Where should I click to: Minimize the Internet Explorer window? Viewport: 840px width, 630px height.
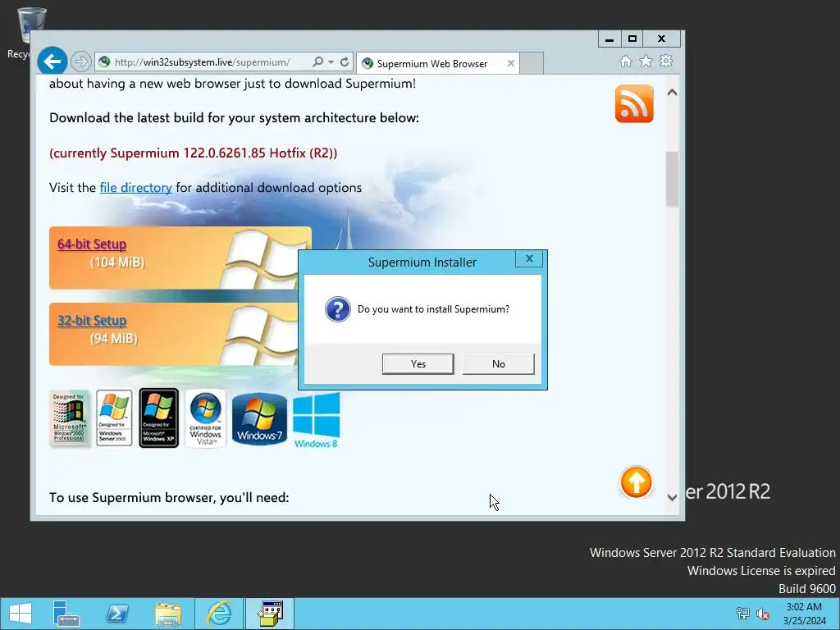click(x=609, y=39)
